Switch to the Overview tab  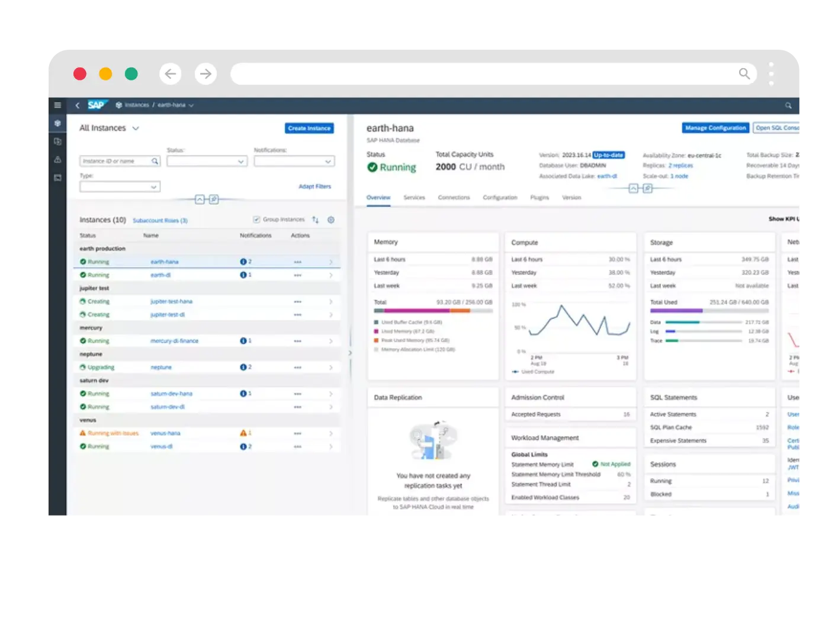coord(378,198)
